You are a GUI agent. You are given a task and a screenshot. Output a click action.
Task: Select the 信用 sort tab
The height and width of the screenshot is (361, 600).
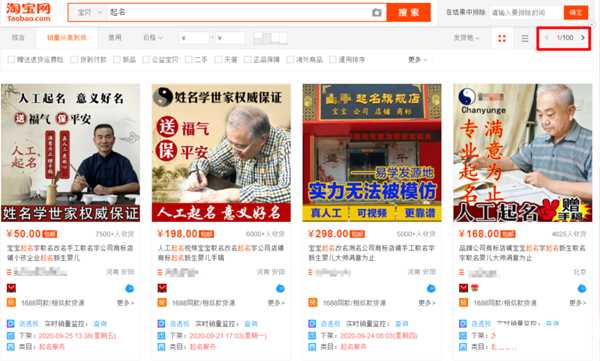115,37
